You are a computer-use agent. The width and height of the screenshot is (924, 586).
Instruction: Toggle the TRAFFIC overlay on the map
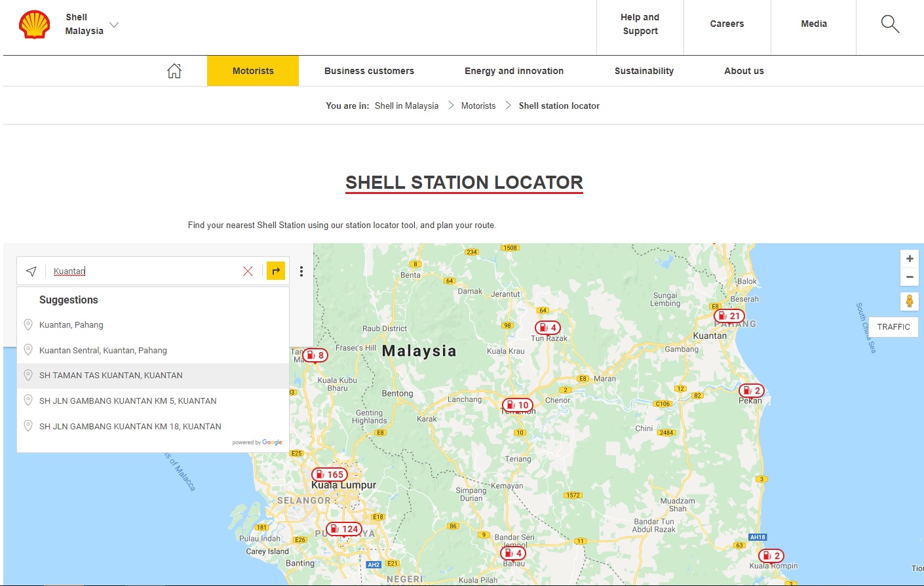point(893,326)
